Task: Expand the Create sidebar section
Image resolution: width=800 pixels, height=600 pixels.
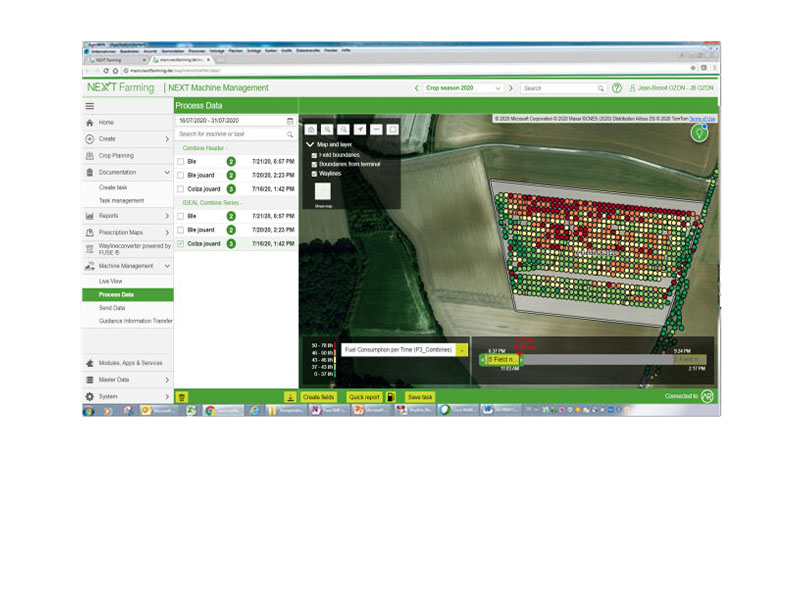Action: [x=167, y=139]
